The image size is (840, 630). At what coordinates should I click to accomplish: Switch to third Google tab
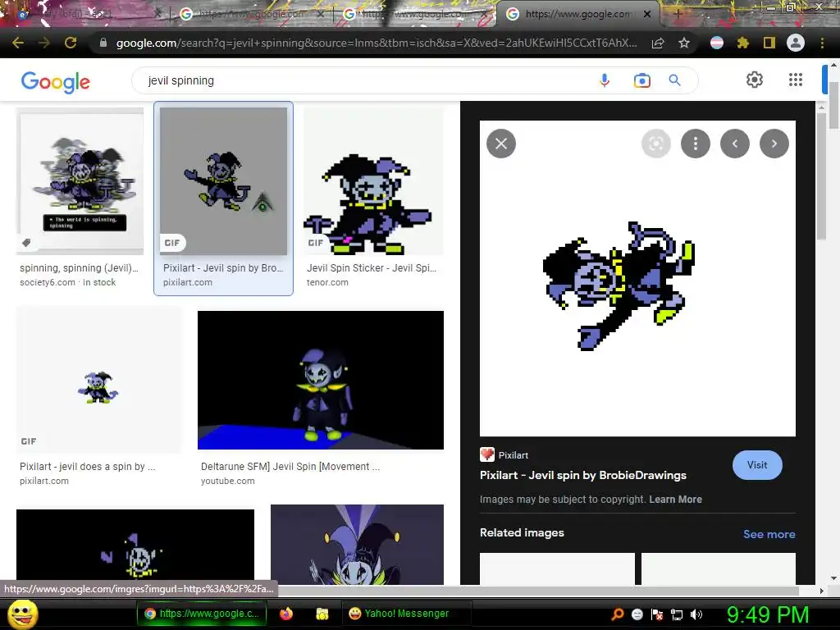click(415, 14)
